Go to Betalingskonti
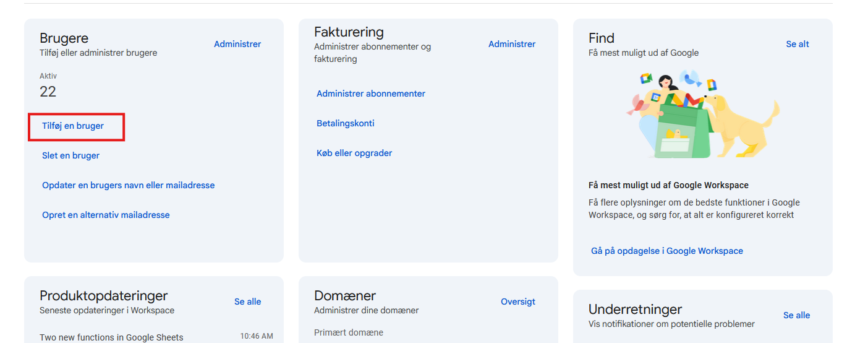The image size is (868, 343). pyautogui.click(x=346, y=123)
